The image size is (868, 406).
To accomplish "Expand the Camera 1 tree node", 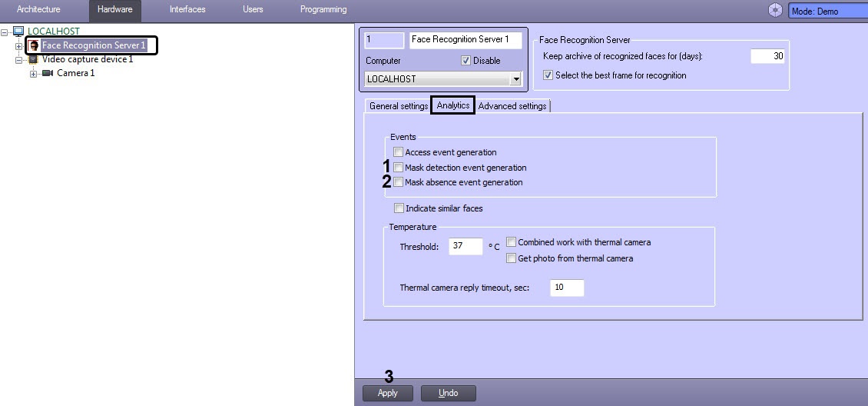I will point(33,74).
